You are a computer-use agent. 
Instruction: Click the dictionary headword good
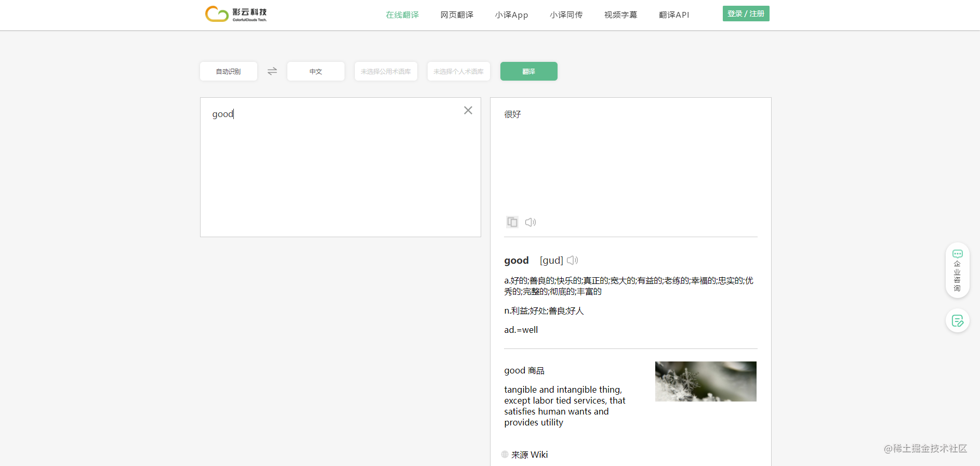click(x=517, y=261)
